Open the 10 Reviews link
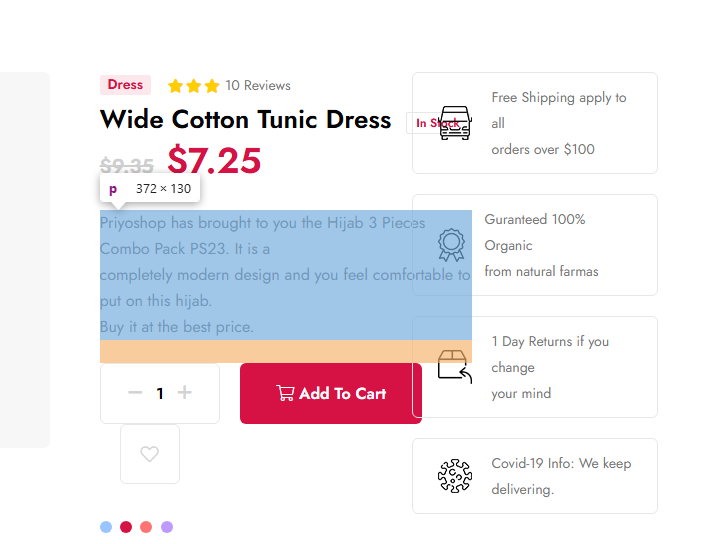 pos(258,85)
